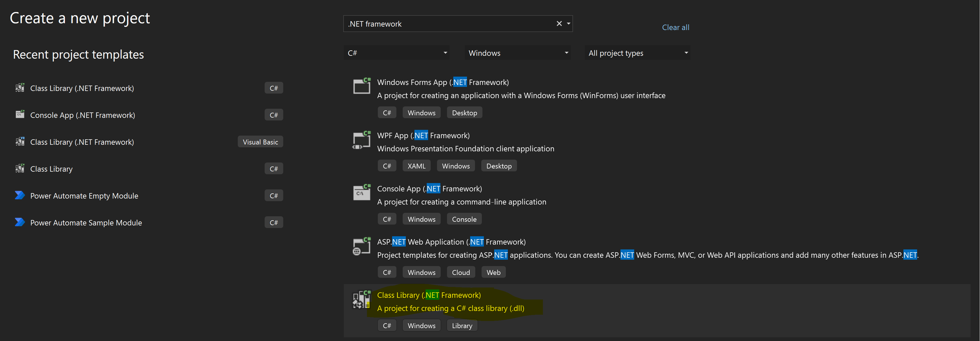This screenshot has width=980, height=341.
Task: Click the WinForms user interface description text
Action: click(x=521, y=96)
